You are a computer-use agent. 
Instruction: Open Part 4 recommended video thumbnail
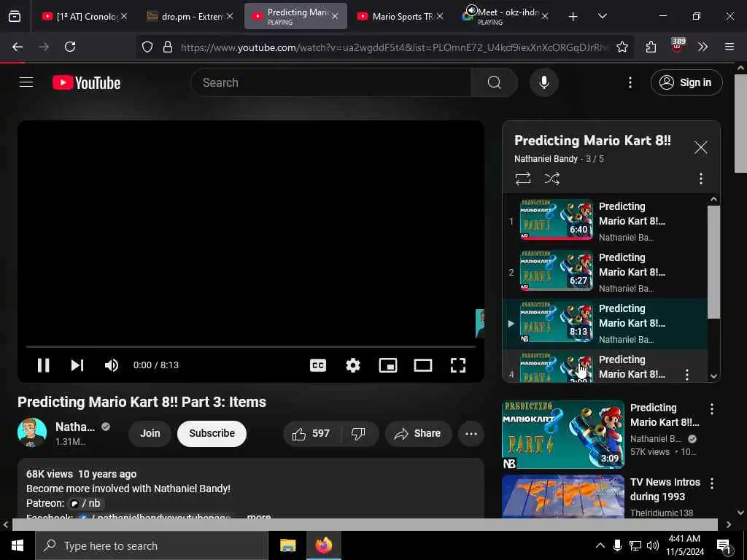563,435
